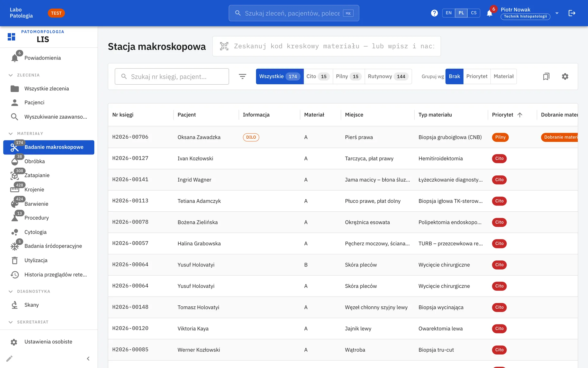Click the logout icon
Image resolution: width=588 pixels, height=368 pixels.
pos(572,13)
